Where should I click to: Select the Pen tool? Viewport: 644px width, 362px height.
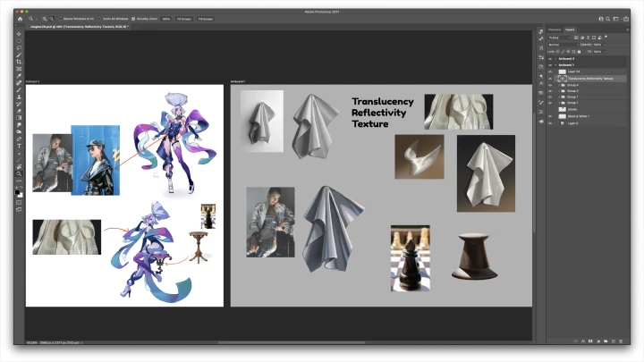(19, 139)
